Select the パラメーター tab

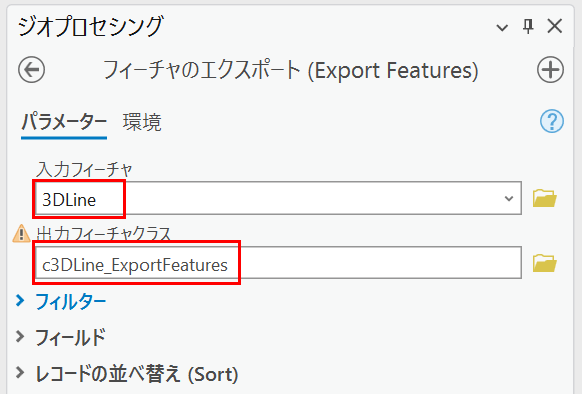click(x=64, y=122)
